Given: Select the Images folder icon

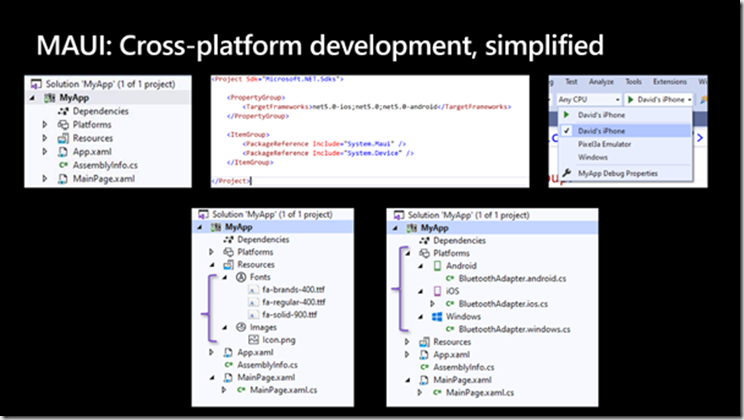Looking at the screenshot, I should pyautogui.click(x=241, y=327).
